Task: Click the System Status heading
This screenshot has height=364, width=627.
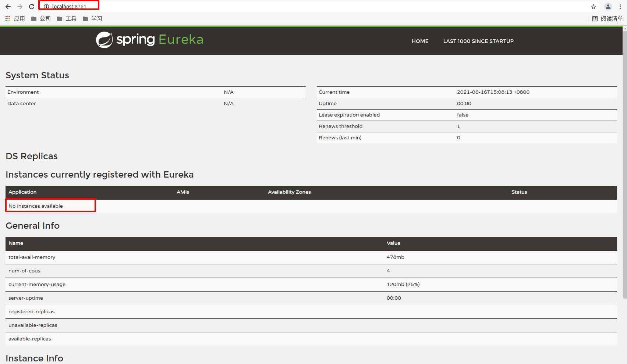Action: (x=37, y=75)
